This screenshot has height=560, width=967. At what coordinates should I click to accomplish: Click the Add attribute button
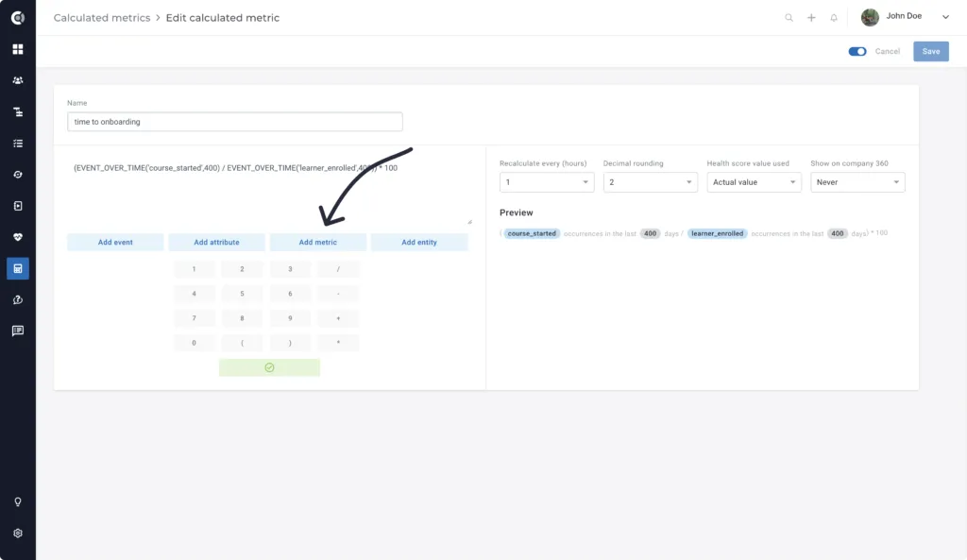click(216, 243)
